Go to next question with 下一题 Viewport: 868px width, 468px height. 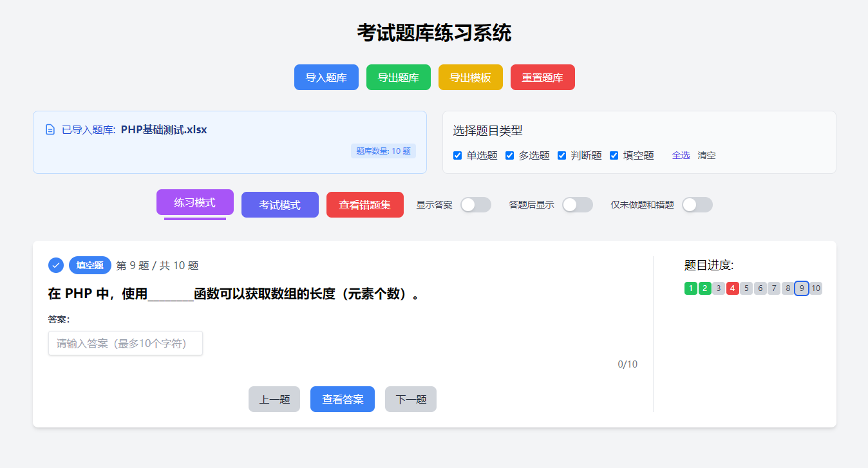(x=410, y=399)
